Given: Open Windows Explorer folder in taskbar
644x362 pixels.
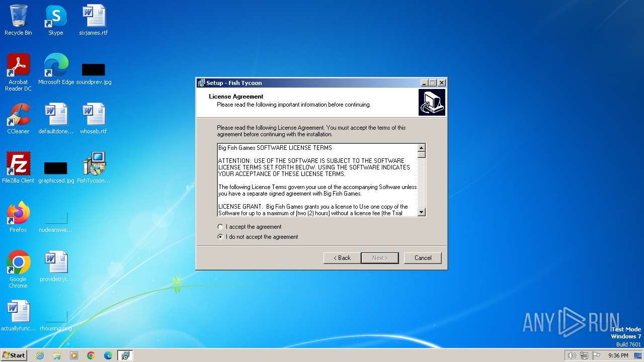Looking at the screenshot, I should [57, 355].
